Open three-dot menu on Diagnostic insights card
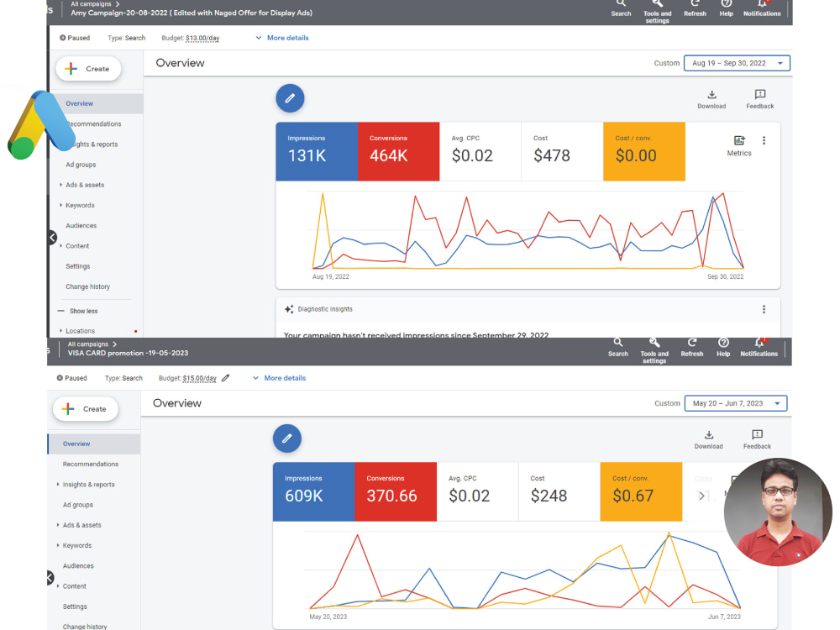 [x=764, y=309]
